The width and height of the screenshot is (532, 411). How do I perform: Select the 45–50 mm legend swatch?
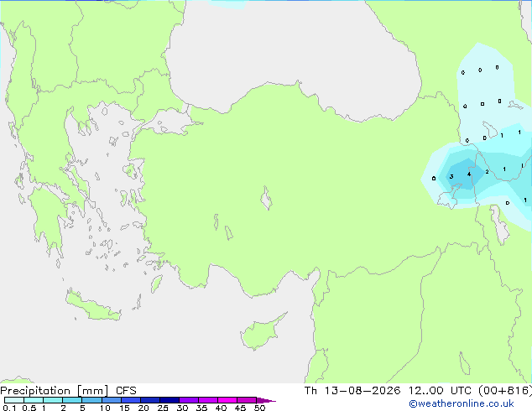[x=247, y=400]
